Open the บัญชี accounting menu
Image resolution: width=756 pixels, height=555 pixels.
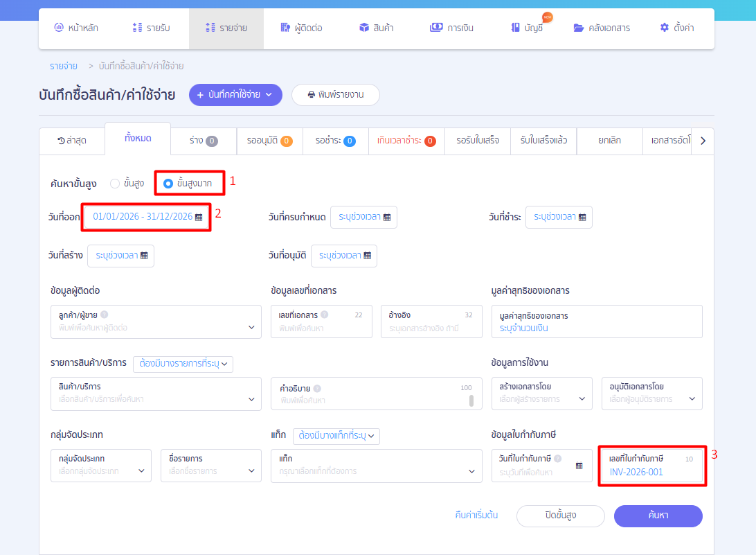(x=527, y=28)
